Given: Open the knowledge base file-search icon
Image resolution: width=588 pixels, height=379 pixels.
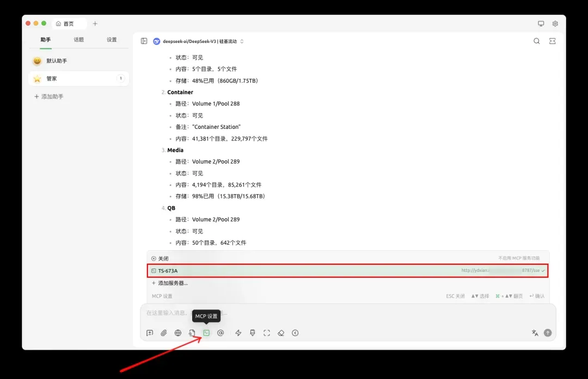Looking at the screenshot, I should (x=192, y=333).
